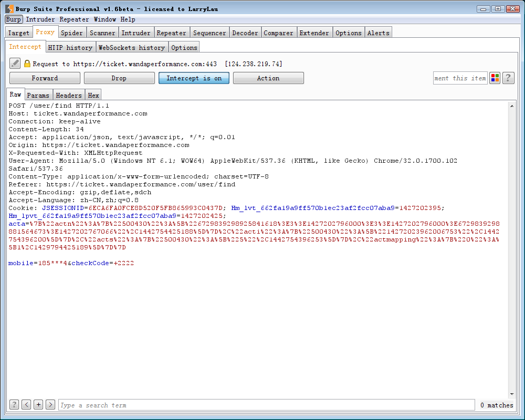Switch to the Spider tab
This screenshot has height=420, width=525.
coord(71,33)
